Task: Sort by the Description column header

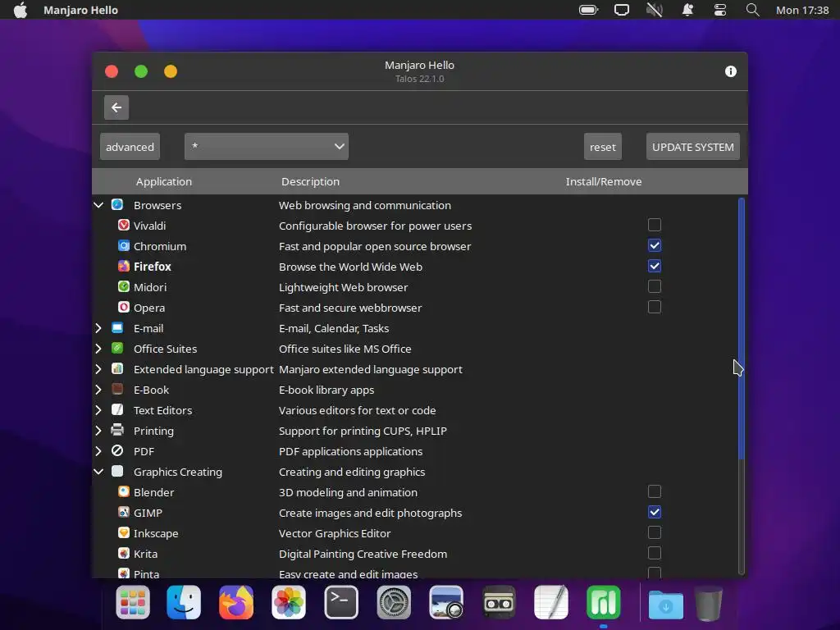Action: pos(310,181)
